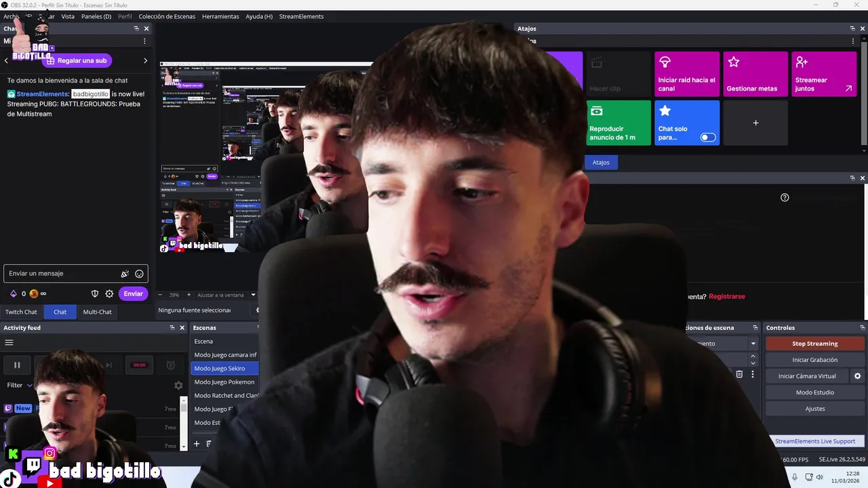The width and height of the screenshot is (868, 488).
Task: Open the Paneles (D) menu
Action: pos(96,16)
